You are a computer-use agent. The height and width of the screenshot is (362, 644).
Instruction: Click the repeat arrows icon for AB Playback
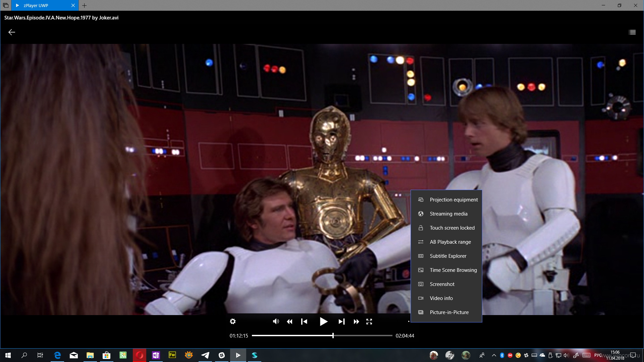pyautogui.click(x=421, y=242)
